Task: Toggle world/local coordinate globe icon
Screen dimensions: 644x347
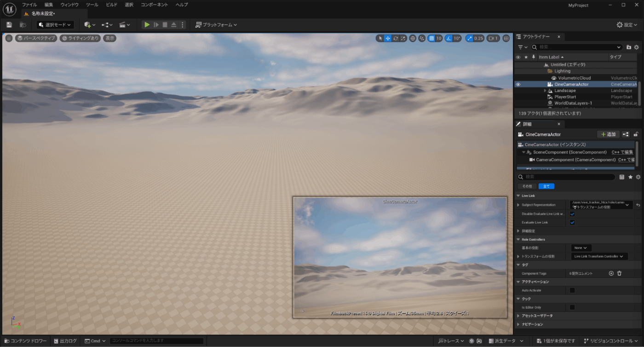Action: pos(413,38)
